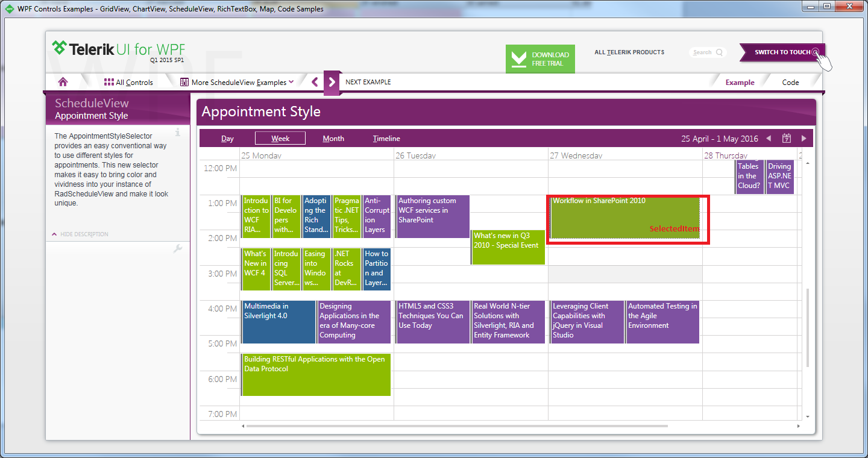Viewport: 868px width, 458px height.
Task: Click the horizontal scroll left arrow
Action: pos(243,426)
